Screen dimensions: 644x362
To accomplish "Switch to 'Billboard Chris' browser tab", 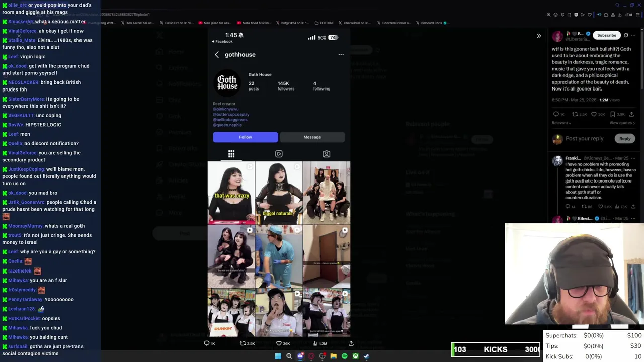I will [x=432, y=23].
